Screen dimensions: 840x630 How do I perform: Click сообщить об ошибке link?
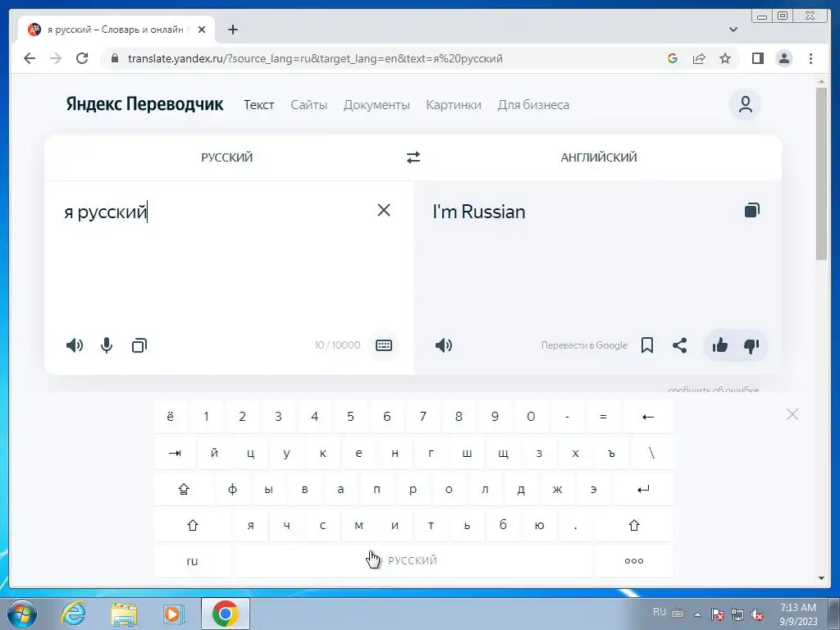click(713, 390)
